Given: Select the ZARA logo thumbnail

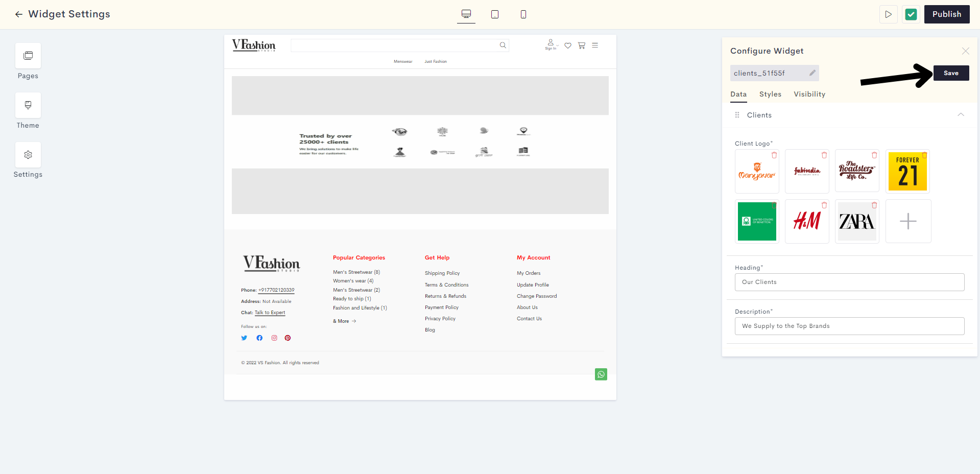Looking at the screenshot, I should point(857,222).
